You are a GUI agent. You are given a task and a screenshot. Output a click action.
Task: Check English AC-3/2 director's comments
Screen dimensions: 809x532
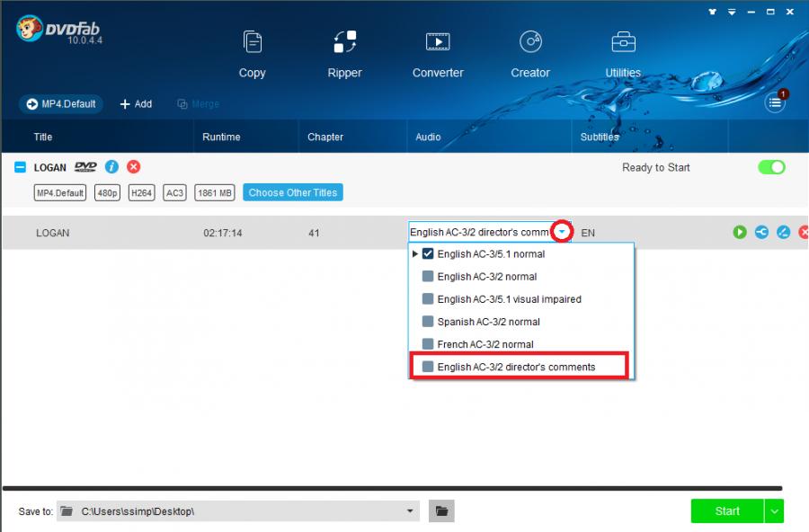(428, 367)
